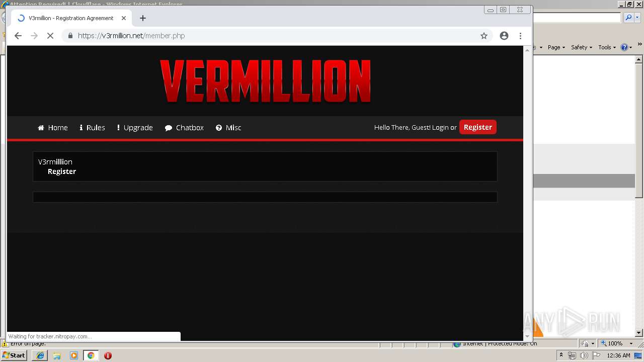The image size is (644, 362).
Task: Click the IE Help question-mark icon
Action: [x=624, y=47]
